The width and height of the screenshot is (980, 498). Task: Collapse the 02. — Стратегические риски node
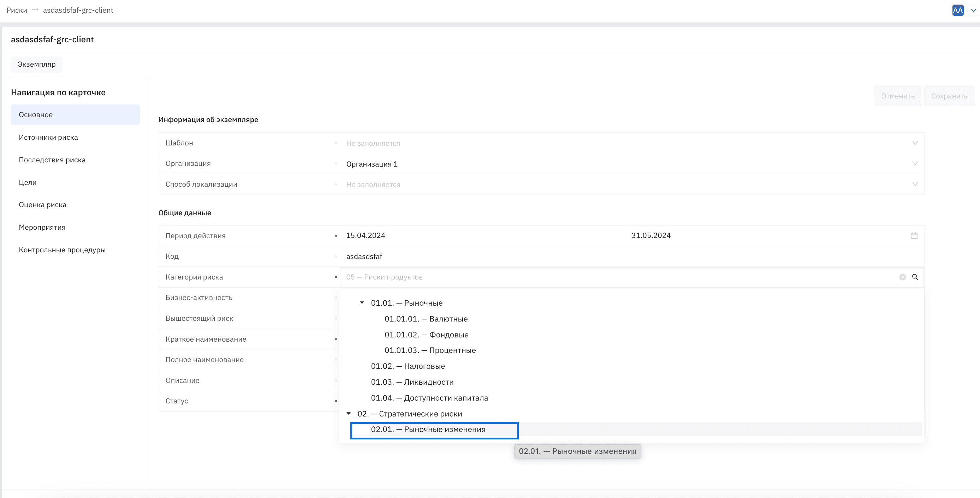coord(349,414)
